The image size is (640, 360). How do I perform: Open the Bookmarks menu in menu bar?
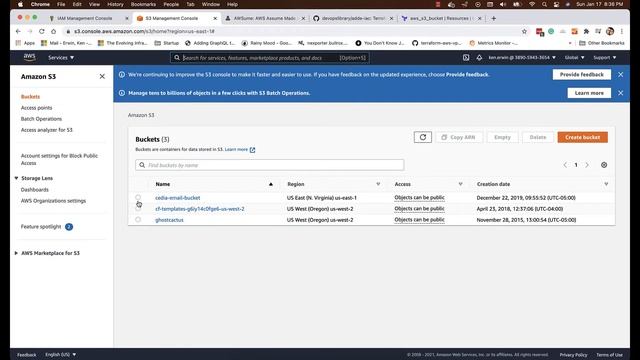143,4
